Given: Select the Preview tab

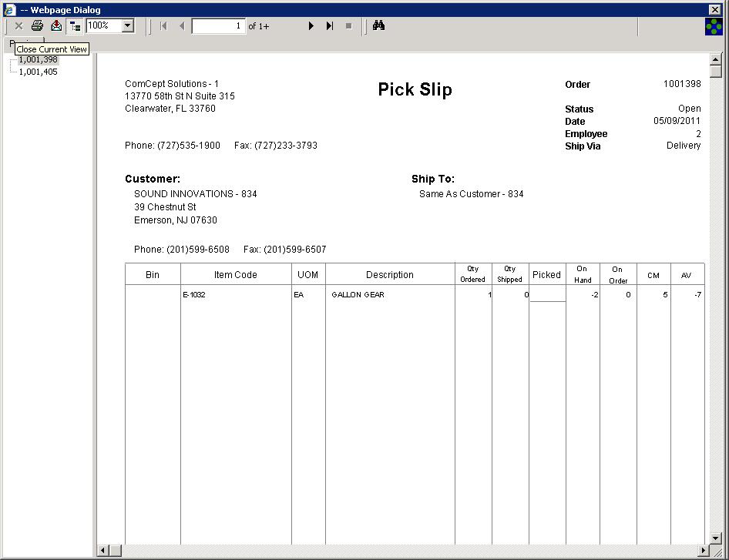Looking at the screenshot, I should pos(9,41).
